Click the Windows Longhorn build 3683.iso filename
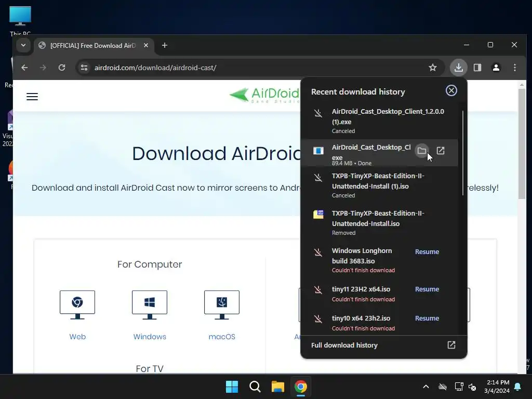532x399 pixels. click(362, 256)
